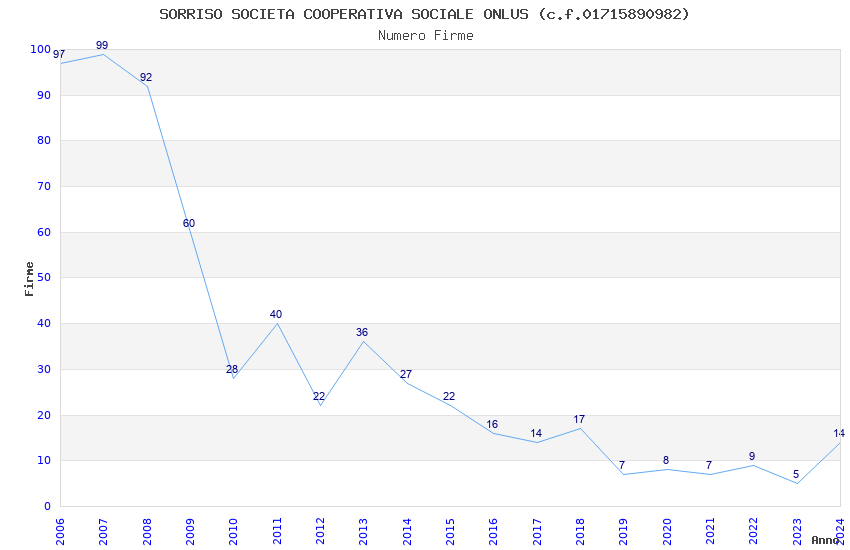The height and width of the screenshot is (550, 850).
Task: Select data point value 28 for 2010
Action: pos(232,370)
